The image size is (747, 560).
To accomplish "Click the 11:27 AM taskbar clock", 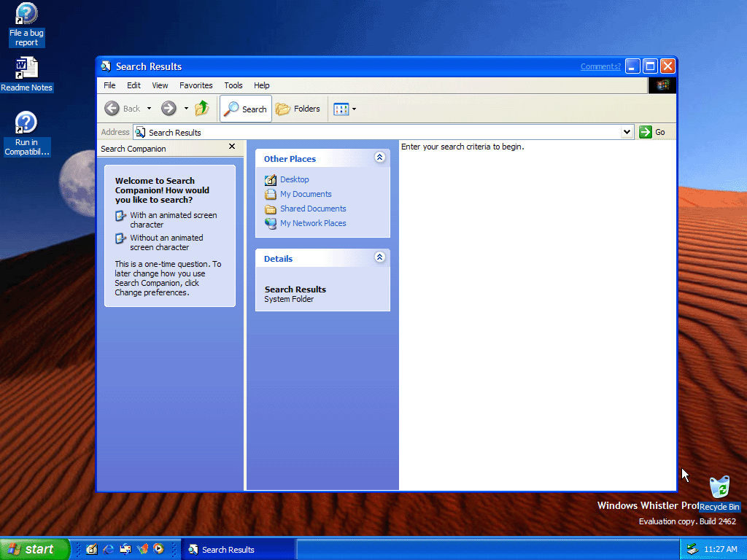I will click(720, 550).
